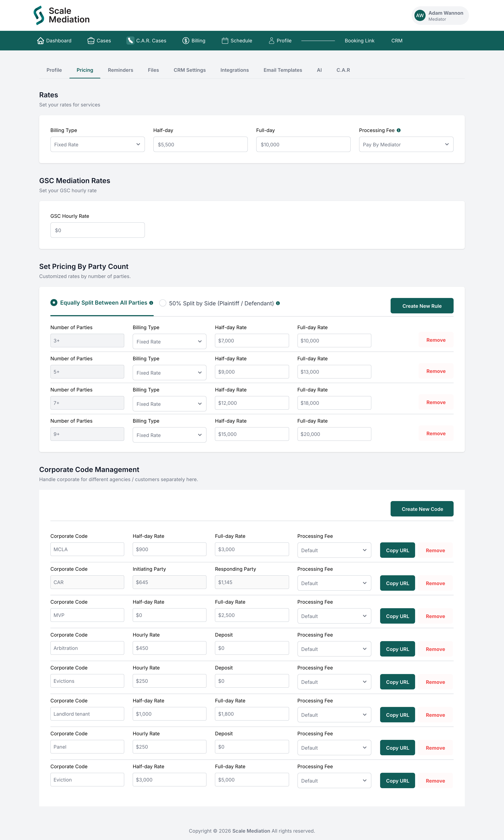The width and height of the screenshot is (504, 840).
Task: Open Billing Type dropdown for 3+ parties
Action: coord(169,341)
